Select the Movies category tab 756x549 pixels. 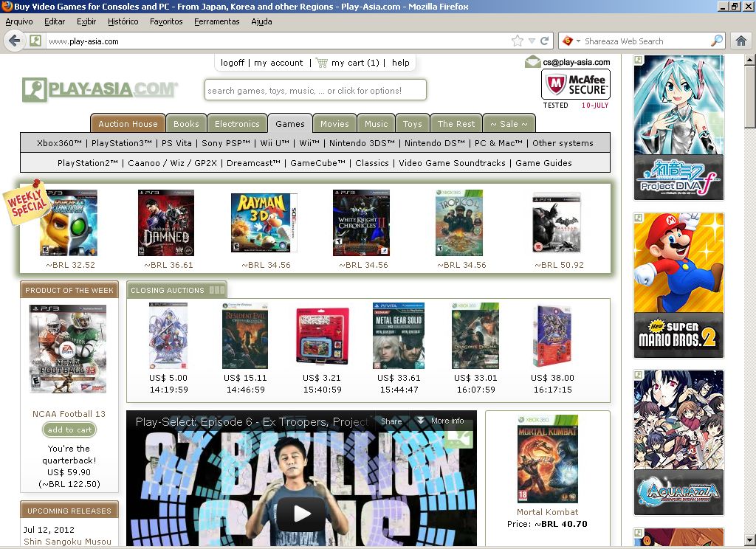[334, 124]
